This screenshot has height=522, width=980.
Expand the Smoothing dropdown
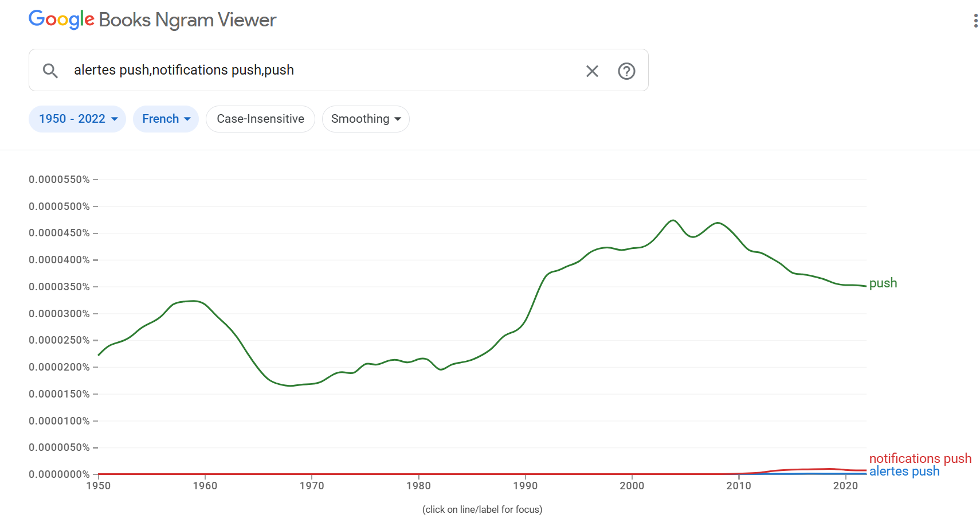click(366, 119)
